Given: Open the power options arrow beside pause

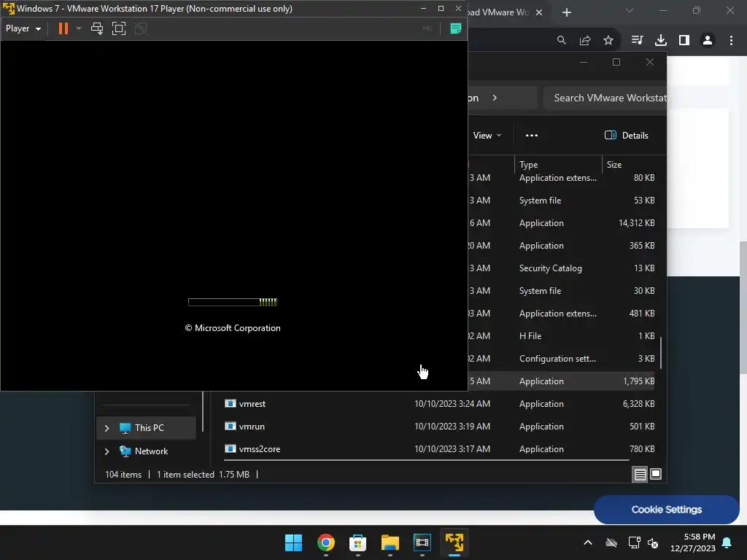Looking at the screenshot, I should (x=79, y=28).
